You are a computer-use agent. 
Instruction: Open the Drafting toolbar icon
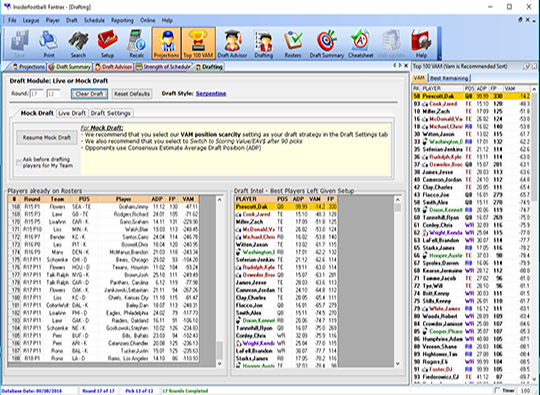[x=264, y=43]
